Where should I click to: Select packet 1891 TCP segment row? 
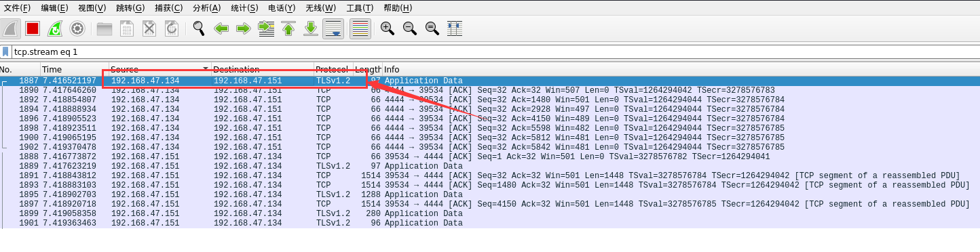click(x=490, y=175)
